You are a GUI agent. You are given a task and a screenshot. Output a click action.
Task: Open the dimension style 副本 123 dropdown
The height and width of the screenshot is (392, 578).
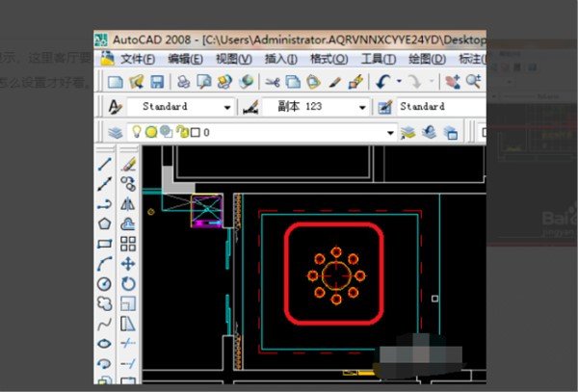pyautogui.click(x=362, y=107)
